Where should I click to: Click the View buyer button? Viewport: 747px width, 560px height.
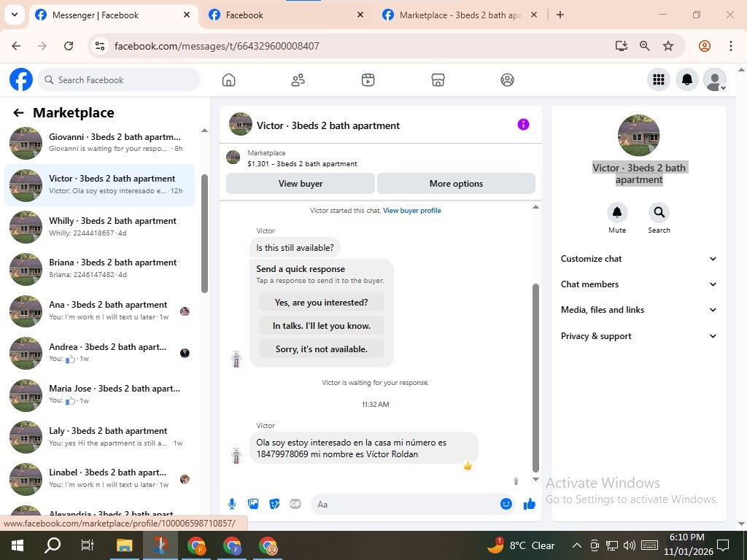[x=300, y=183]
